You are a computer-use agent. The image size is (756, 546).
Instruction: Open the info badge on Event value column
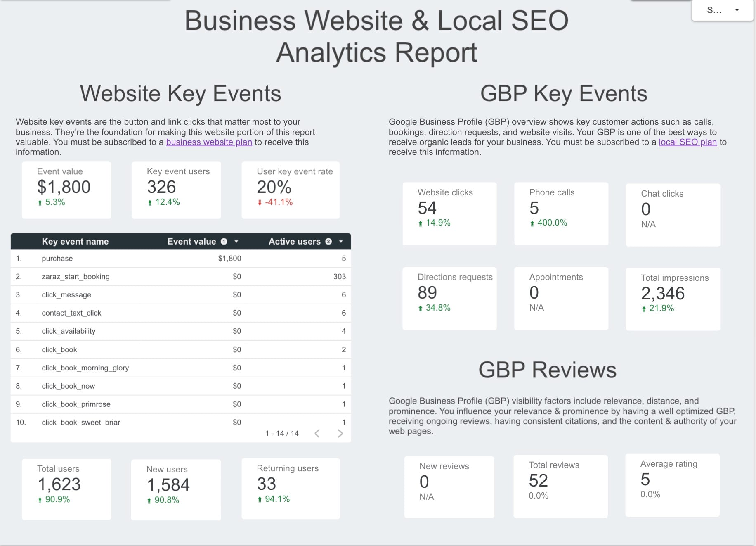pyautogui.click(x=223, y=242)
